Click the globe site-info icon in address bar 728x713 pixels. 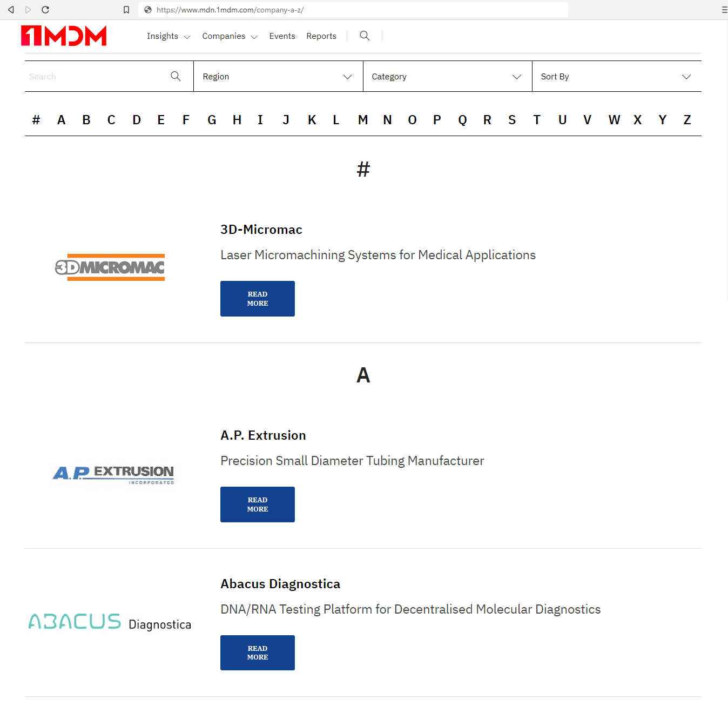(148, 10)
